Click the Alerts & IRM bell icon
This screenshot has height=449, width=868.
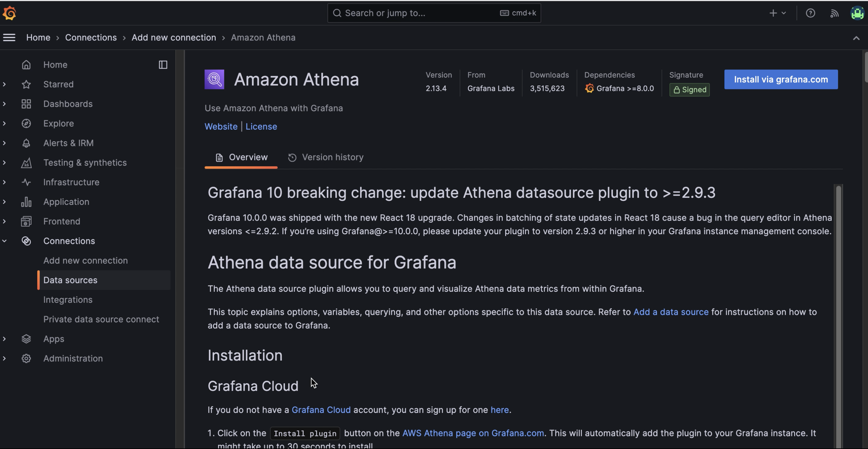tap(26, 143)
